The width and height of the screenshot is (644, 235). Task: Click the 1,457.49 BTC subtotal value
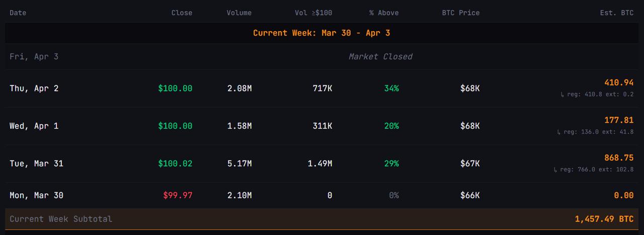point(604,219)
